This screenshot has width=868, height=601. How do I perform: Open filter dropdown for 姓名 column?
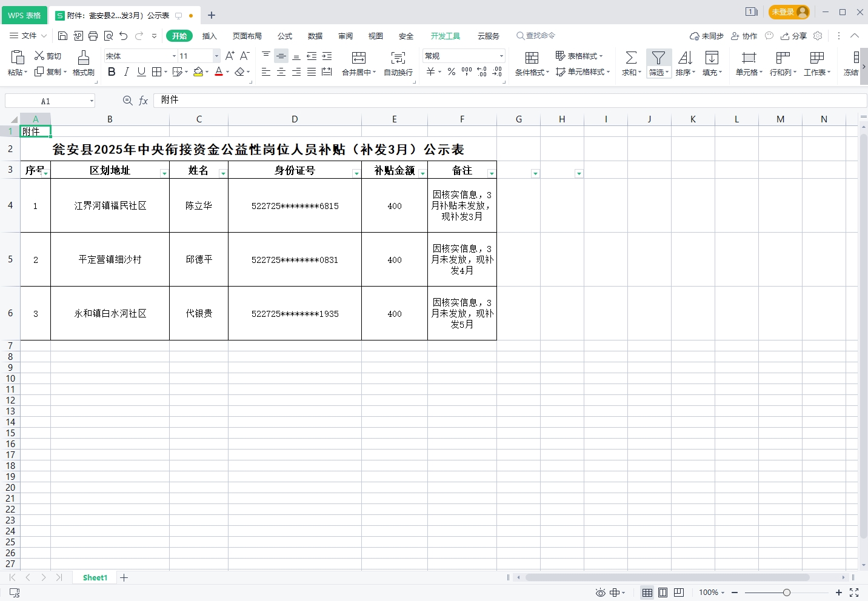pyautogui.click(x=223, y=174)
